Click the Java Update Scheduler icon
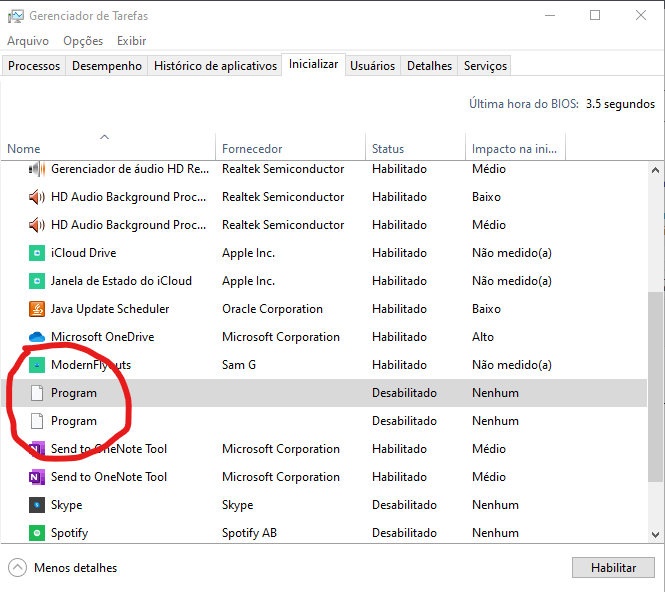Image resolution: width=665 pixels, height=592 pixels. (x=37, y=309)
